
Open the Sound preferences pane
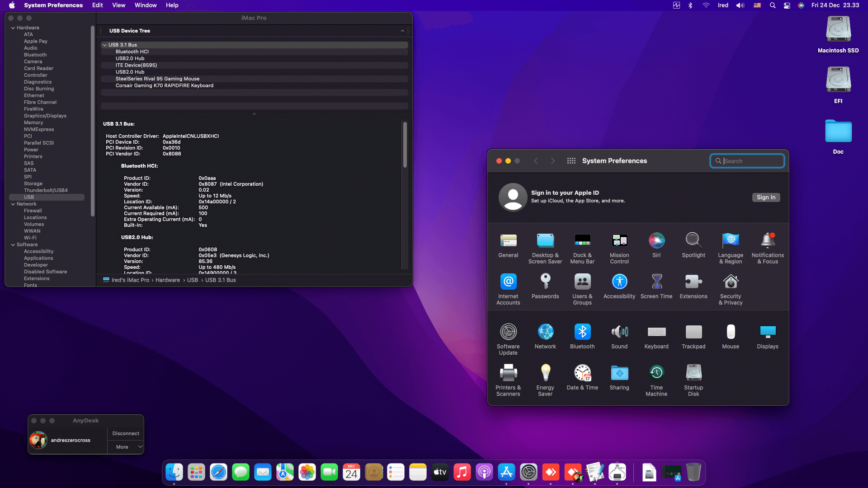[x=619, y=337]
